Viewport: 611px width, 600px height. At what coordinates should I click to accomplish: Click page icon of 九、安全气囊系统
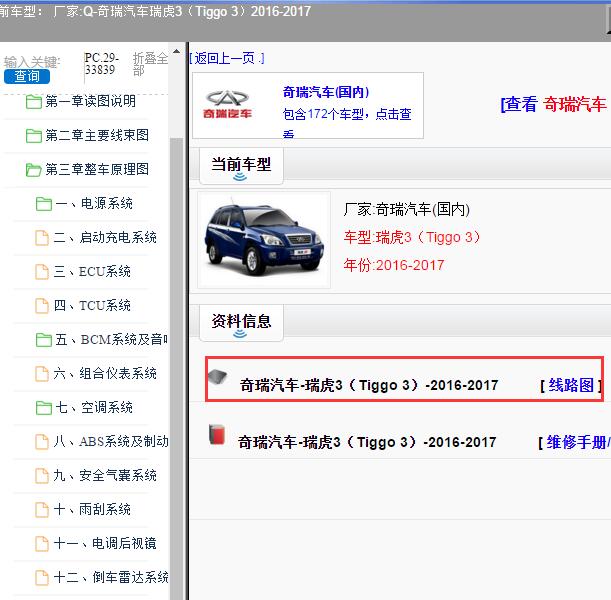(x=42, y=476)
